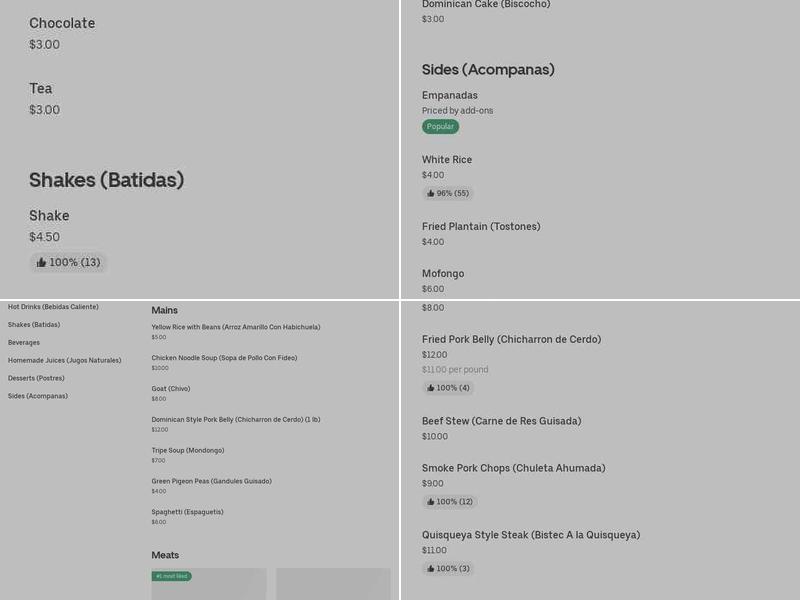Open Desserts (Postres) sidebar category
This screenshot has width=800, height=600.
[36, 378]
